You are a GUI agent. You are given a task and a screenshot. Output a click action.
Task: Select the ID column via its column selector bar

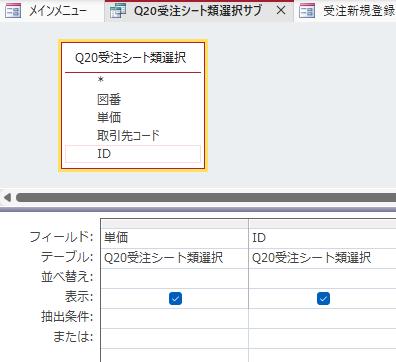click(322, 223)
